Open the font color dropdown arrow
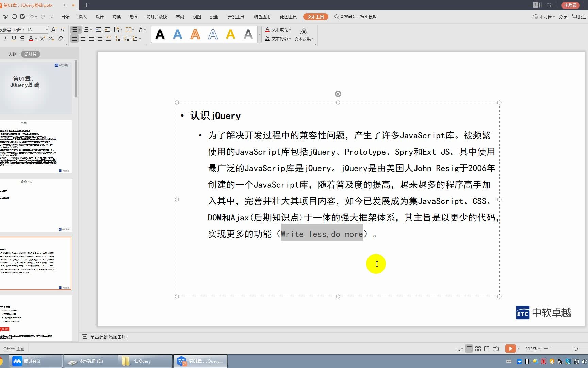Viewport: 588px width, 368px height. coord(36,39)
